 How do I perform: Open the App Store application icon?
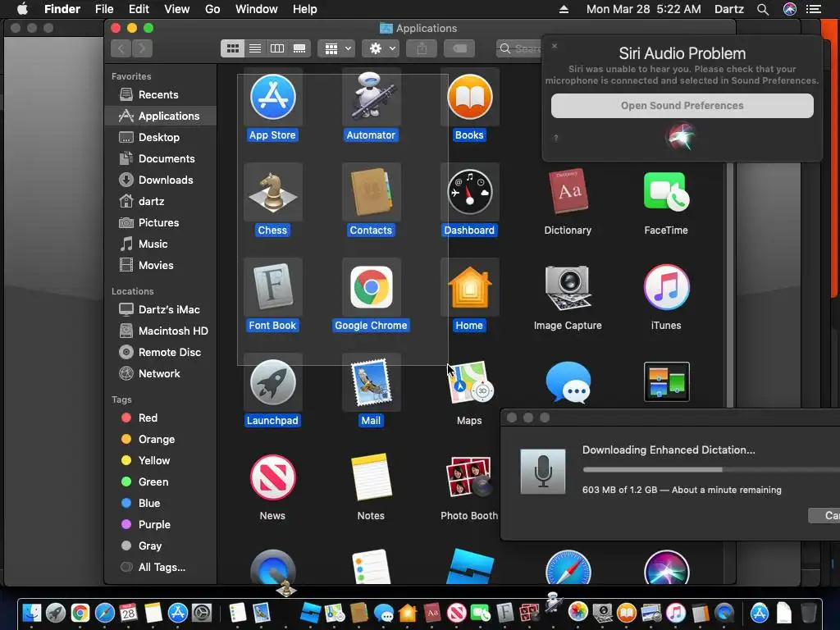point(272,97)
